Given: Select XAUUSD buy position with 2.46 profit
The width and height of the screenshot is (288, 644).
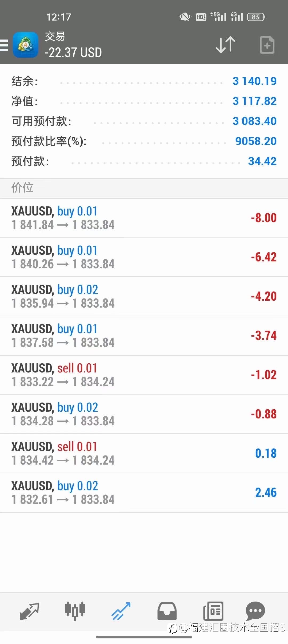Looking at the screenshot, I should (144, 493).
